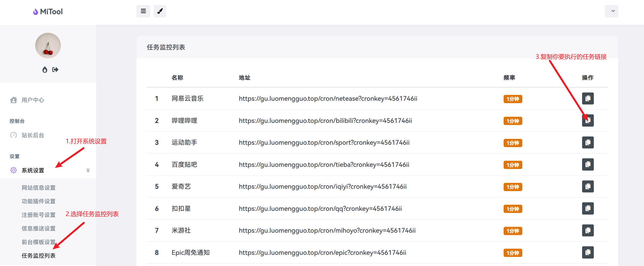Open 站长后台 menu item
Image resolution: width=644 pixels, height=266 pixels.
click(x=33, y=135)
